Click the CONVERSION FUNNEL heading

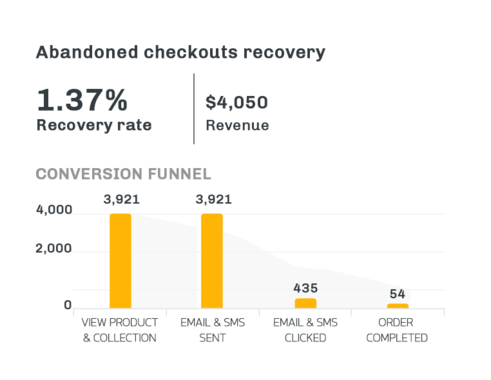click(123, 174)
